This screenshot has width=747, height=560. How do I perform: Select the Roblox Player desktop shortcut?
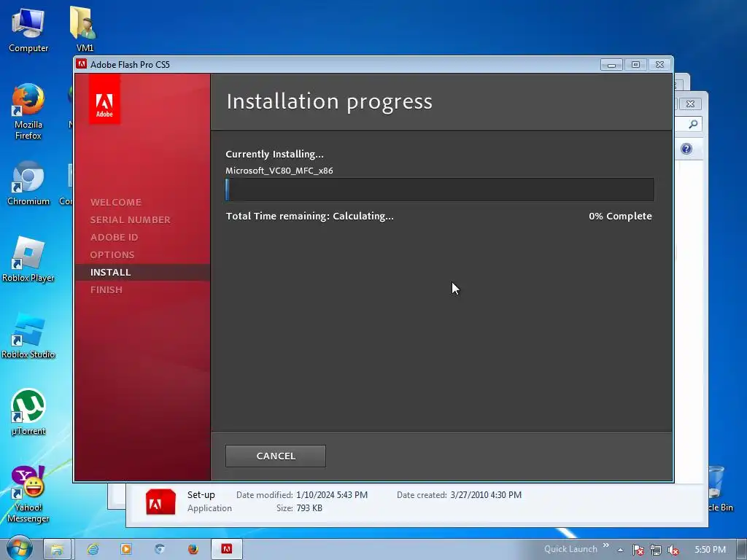[x=28, y=260]
